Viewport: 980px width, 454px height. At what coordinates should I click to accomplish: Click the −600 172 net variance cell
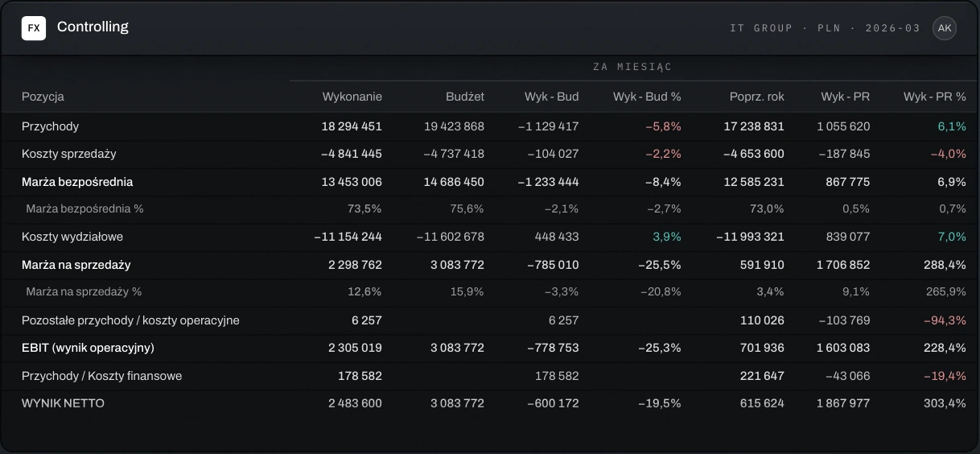click(554, 403)
